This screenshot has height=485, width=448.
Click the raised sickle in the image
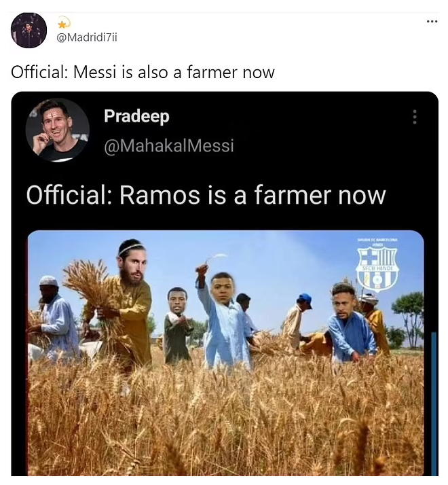point(212,262)
